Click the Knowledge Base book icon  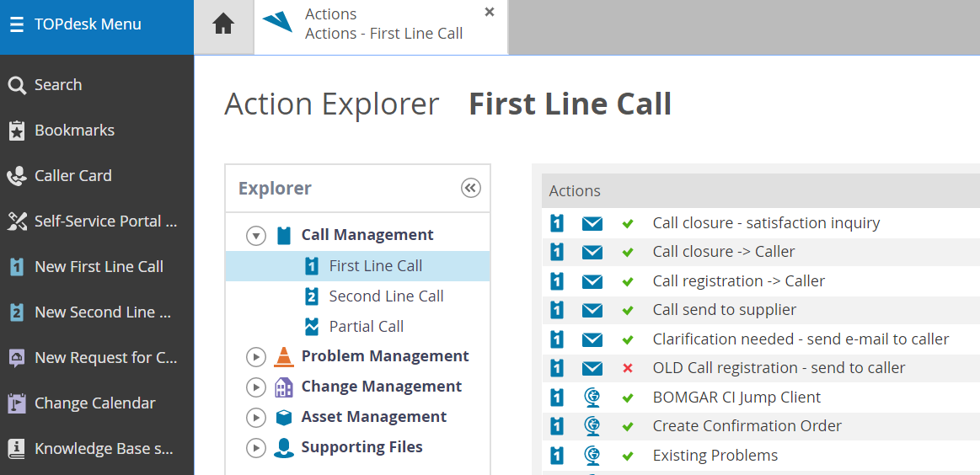coord(17,449)
